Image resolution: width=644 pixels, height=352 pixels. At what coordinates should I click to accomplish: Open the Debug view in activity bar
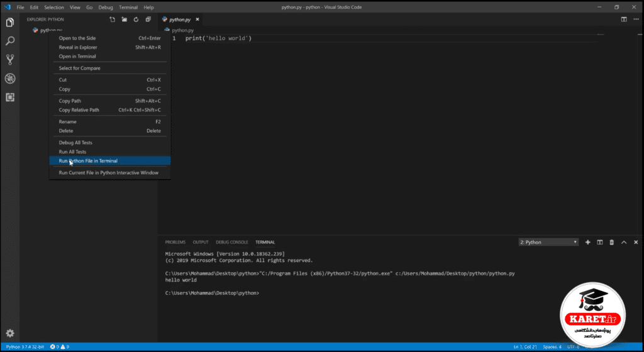(10, 79)
